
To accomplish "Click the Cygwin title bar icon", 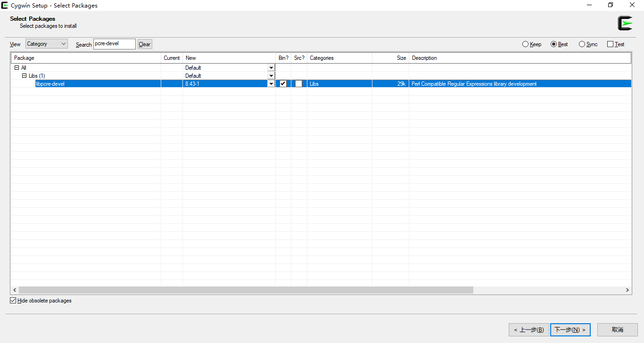I will pos(5,5).
